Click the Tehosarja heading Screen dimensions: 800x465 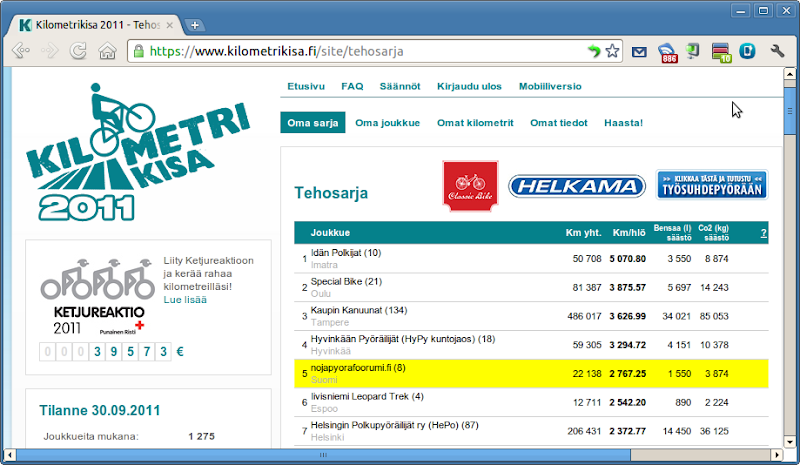331,193
